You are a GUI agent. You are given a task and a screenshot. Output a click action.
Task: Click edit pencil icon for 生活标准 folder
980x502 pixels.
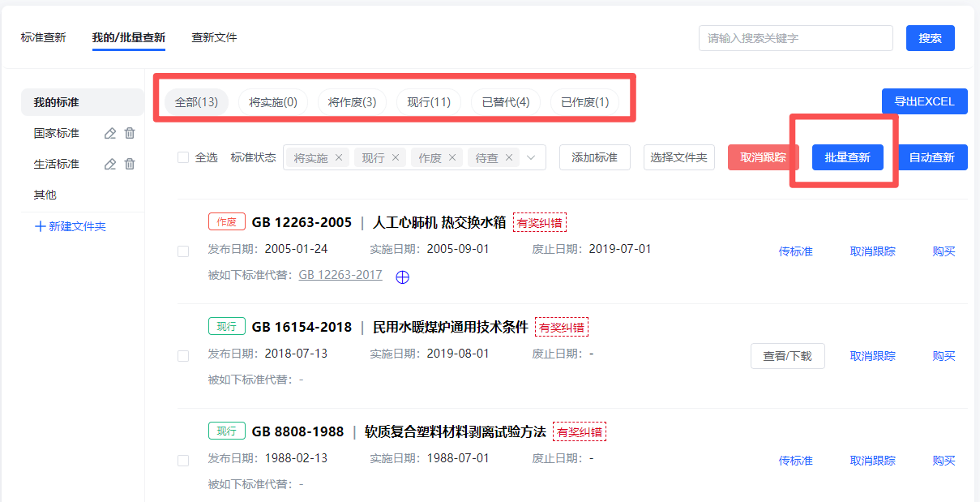click(111, 164)
